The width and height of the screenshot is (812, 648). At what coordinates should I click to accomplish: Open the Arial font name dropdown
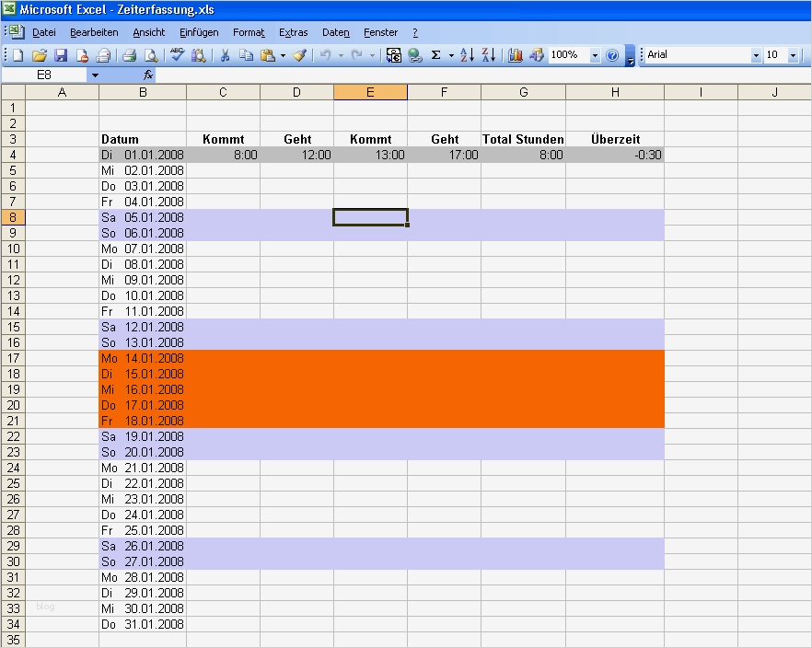(x=755, y=55)
